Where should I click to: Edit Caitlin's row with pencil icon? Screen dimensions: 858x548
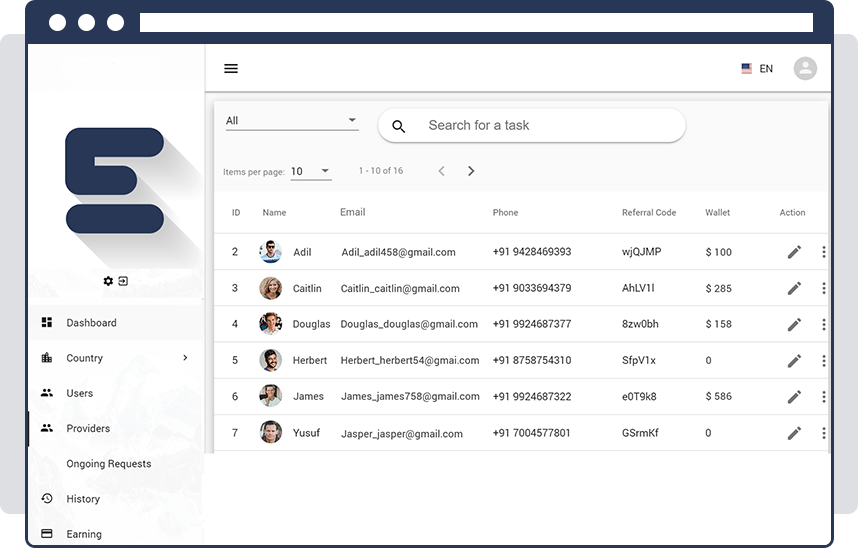tap(794, 288)
